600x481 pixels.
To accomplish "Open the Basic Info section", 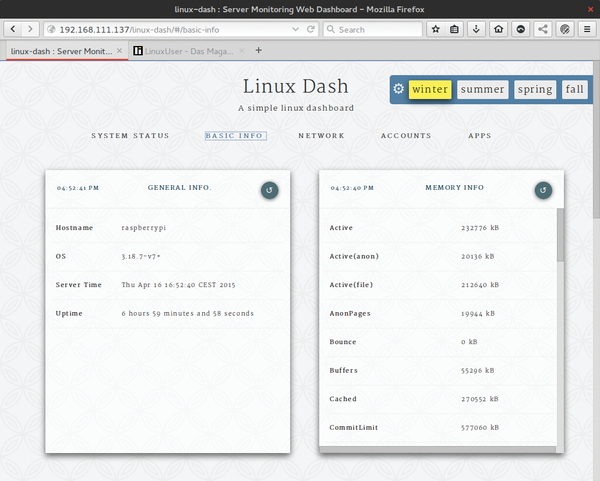I will click(x=236, y=135).
